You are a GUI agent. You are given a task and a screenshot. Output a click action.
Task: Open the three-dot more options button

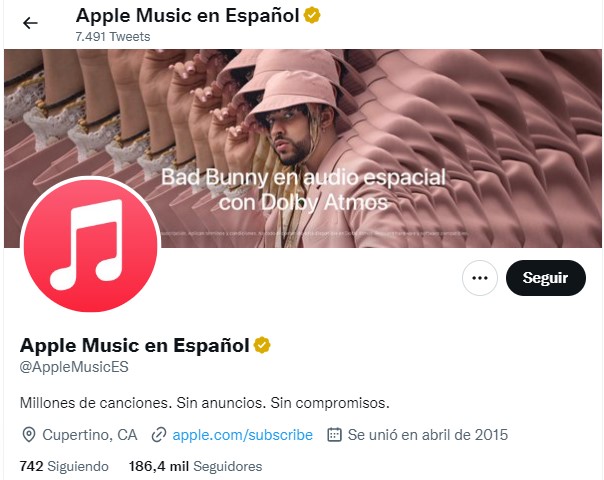[480, 278]
